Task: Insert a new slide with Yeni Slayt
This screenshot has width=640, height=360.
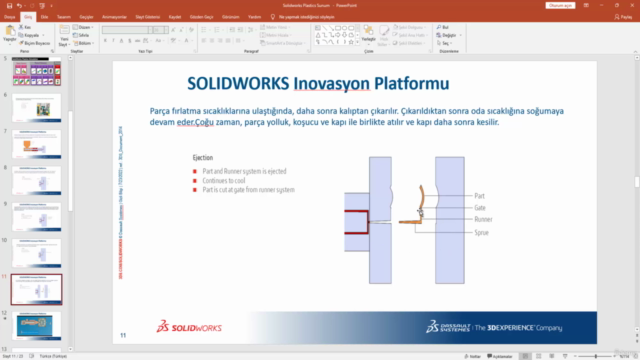Action: (x=64, y=35)
